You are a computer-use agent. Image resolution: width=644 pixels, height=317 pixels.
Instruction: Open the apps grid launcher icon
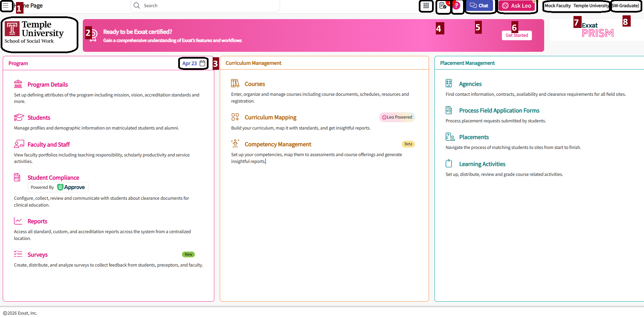coord(426,6)
